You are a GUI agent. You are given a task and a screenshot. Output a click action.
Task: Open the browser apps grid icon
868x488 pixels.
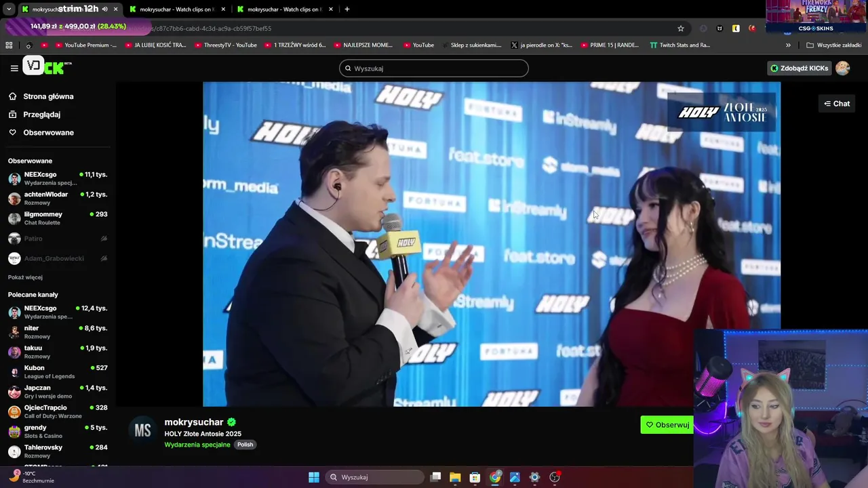9,45
